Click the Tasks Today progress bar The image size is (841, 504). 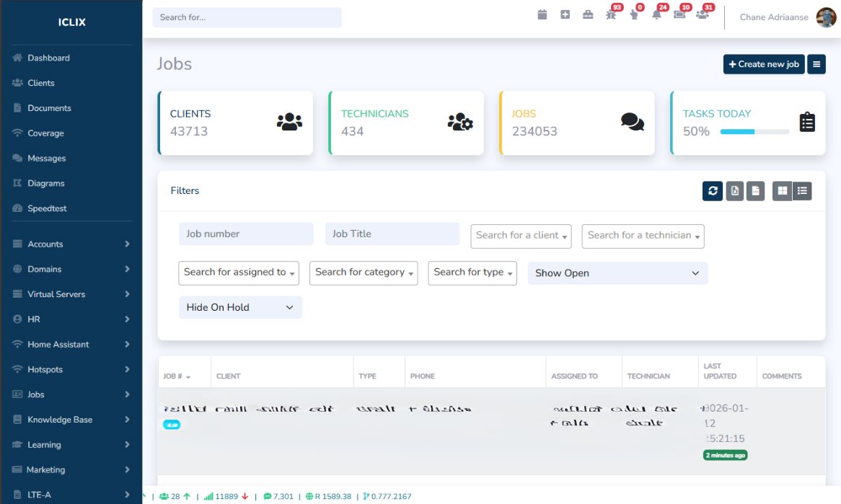754,132
